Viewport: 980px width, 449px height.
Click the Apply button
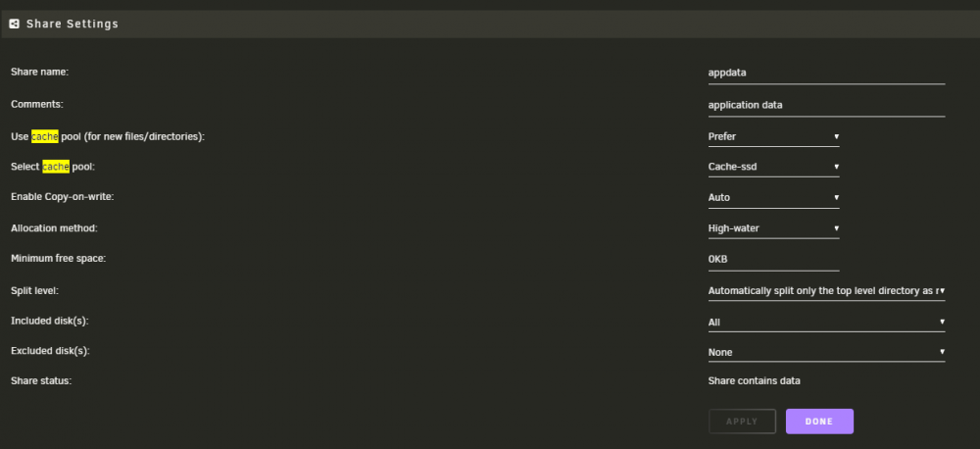coord(742,422)
